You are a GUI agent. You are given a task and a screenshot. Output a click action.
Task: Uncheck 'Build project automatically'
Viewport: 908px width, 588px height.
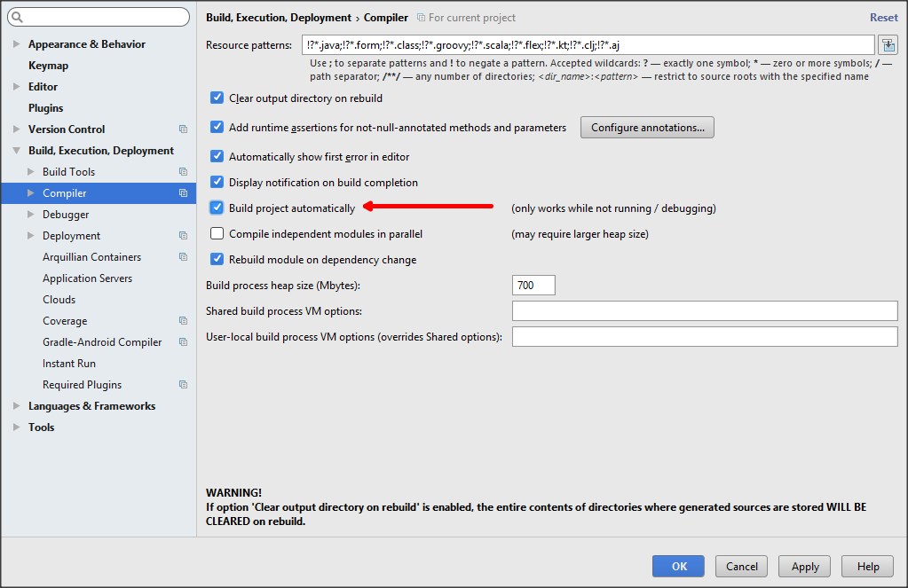pyautogui.click(x=217, y=208)
